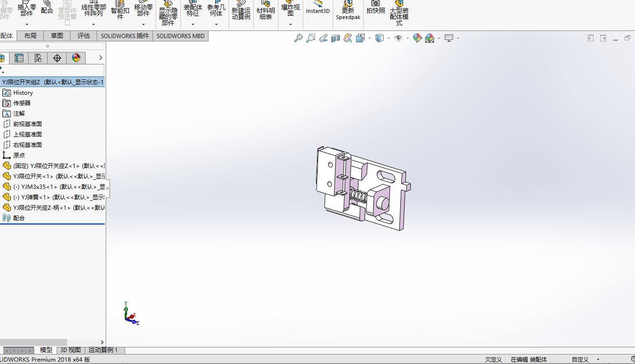Open Display Style dropdown arrow

(x=388, y=38)
